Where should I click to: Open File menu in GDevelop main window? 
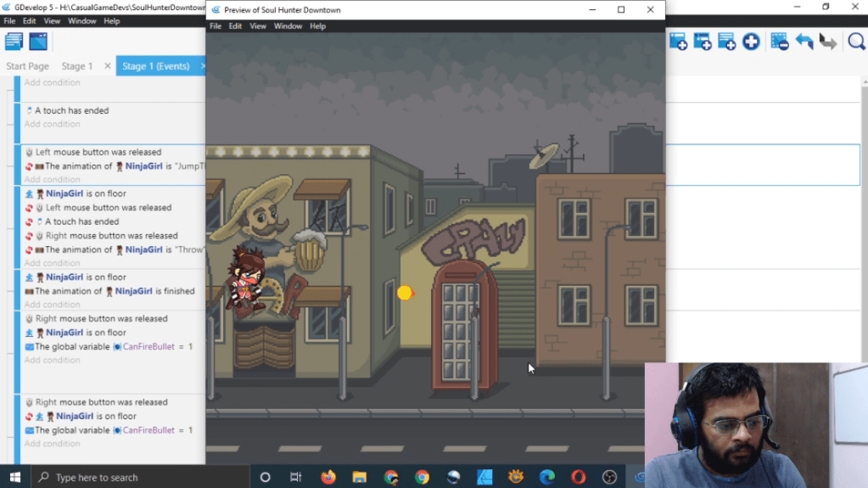click(x=9, y=21)
